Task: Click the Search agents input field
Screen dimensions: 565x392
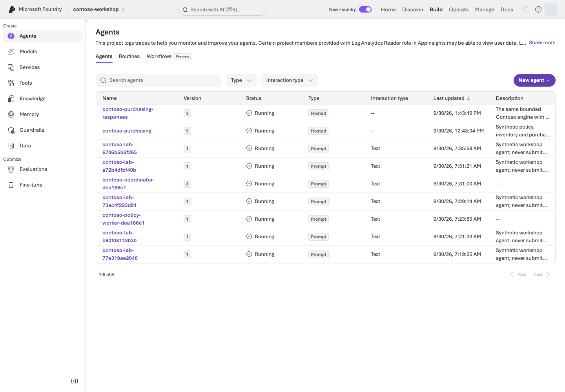Action: 159,80
